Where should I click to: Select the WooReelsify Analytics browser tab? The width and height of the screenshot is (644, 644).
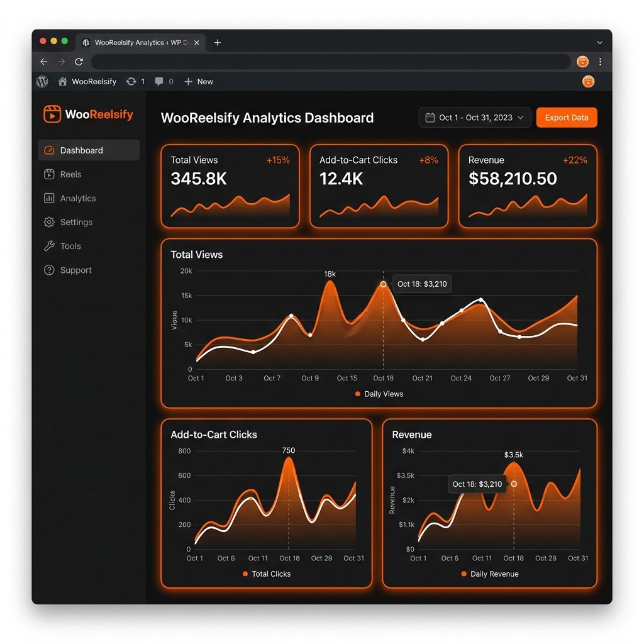point(141,42)
